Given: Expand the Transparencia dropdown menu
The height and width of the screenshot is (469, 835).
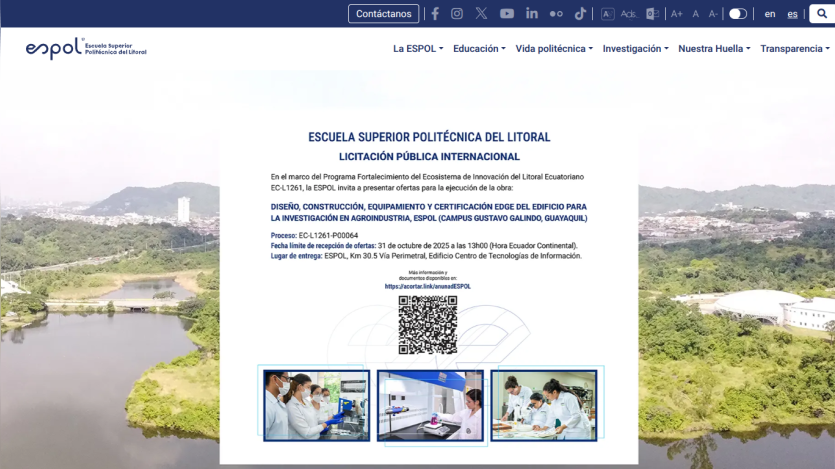Looking at the screenshot, I should point(795,48).
